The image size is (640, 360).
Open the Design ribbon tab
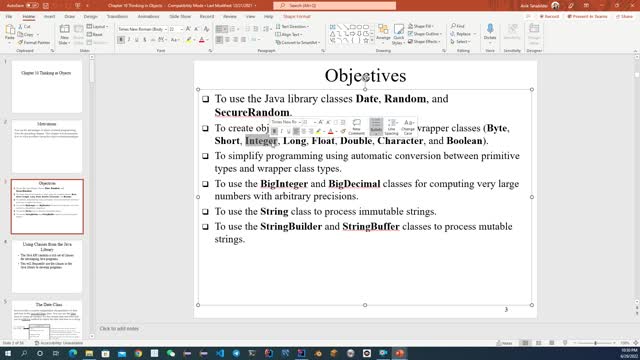(x=91, y=17)
